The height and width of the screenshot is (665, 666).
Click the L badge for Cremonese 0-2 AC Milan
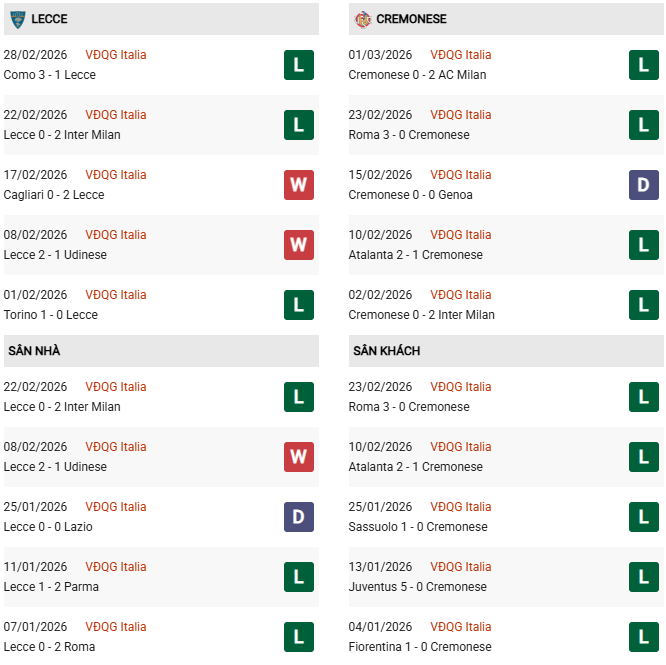pyautogui.click(x=643, y=65)
